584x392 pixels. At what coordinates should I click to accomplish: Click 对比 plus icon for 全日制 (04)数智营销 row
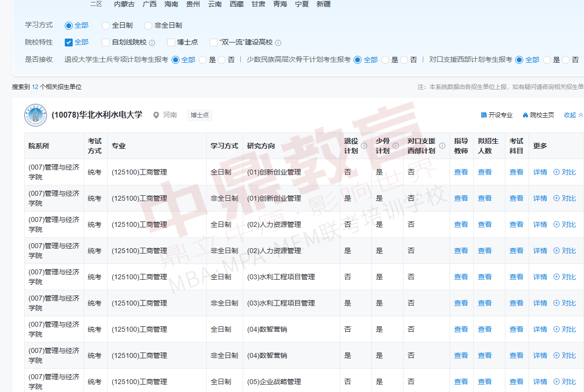(x=556, y=329)
